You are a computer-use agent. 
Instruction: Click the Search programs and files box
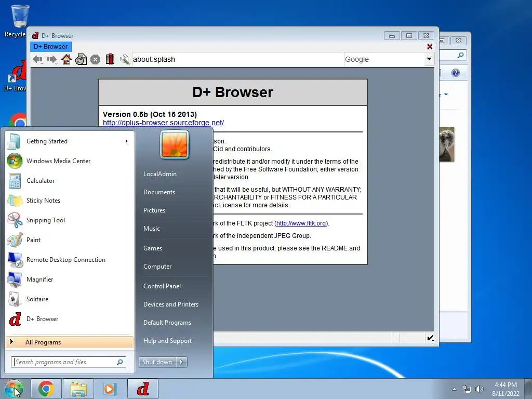[x=68, y=362]
